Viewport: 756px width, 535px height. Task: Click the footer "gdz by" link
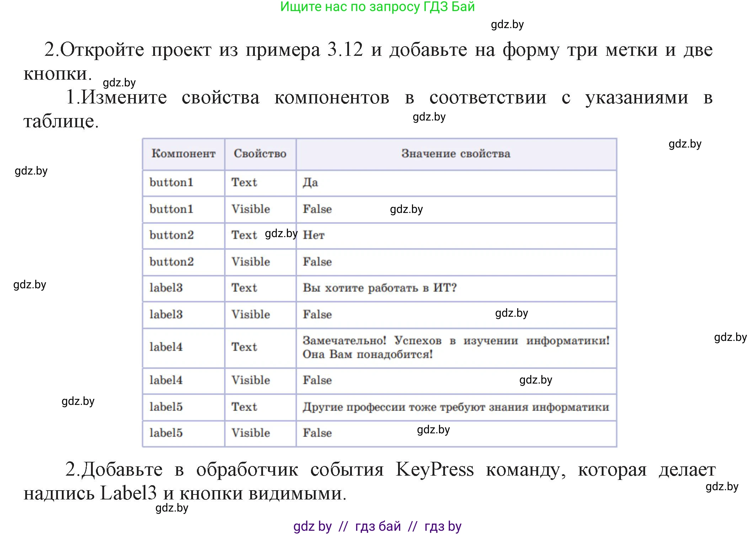[x=313, y=526]
